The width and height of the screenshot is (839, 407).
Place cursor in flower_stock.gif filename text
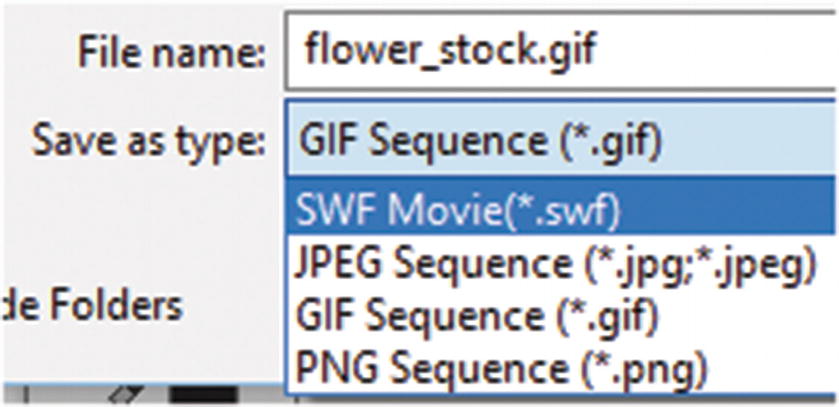450,48
